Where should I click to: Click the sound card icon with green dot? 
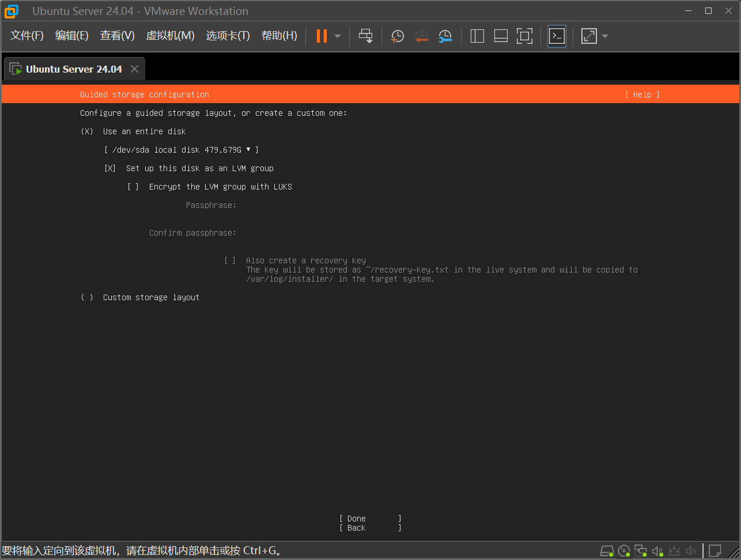point(657,551)
